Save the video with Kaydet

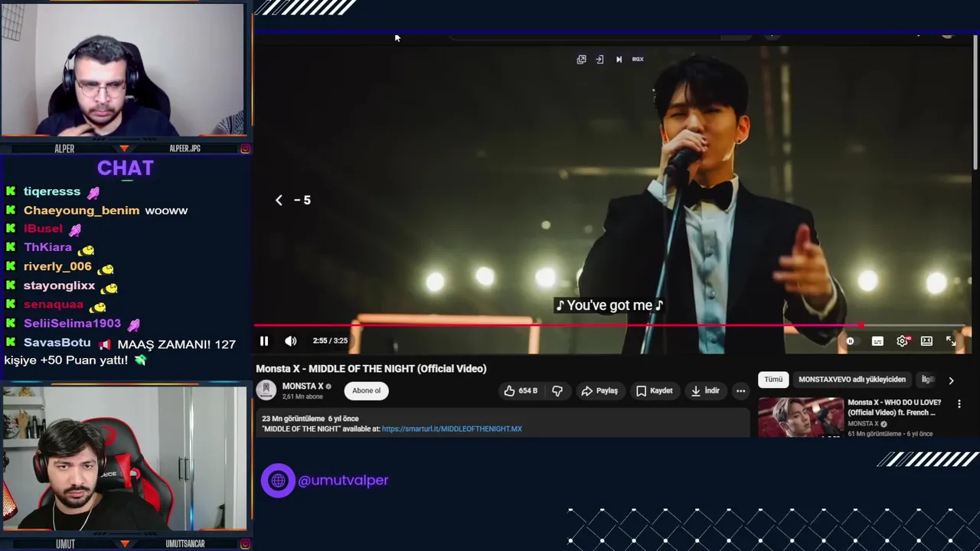click(x=655, y=390)
